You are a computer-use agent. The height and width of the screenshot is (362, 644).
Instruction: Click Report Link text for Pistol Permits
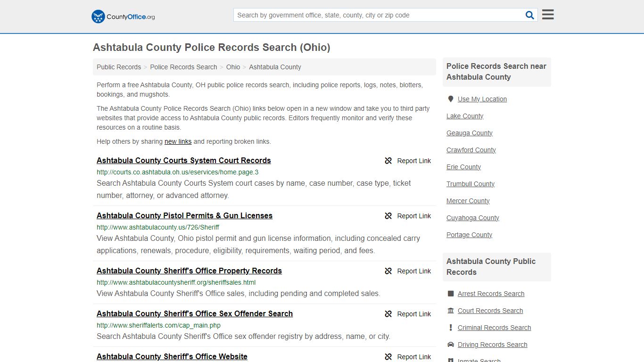coord(414,216)
